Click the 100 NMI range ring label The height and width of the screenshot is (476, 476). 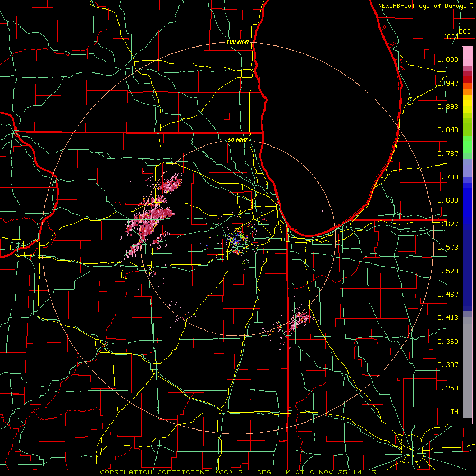[x=237, y=42]
